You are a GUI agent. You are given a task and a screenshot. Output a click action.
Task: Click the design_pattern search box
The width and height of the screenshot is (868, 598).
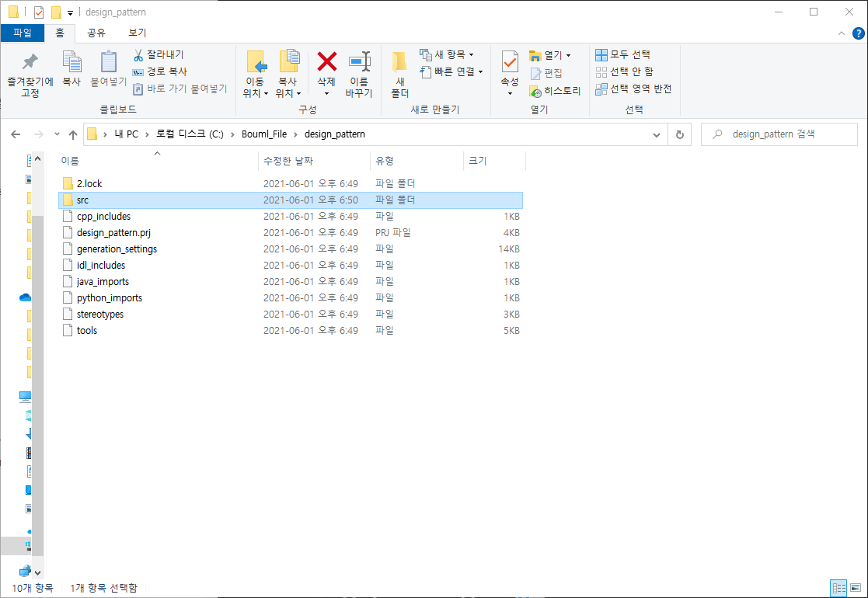click(x=779, y=134)
